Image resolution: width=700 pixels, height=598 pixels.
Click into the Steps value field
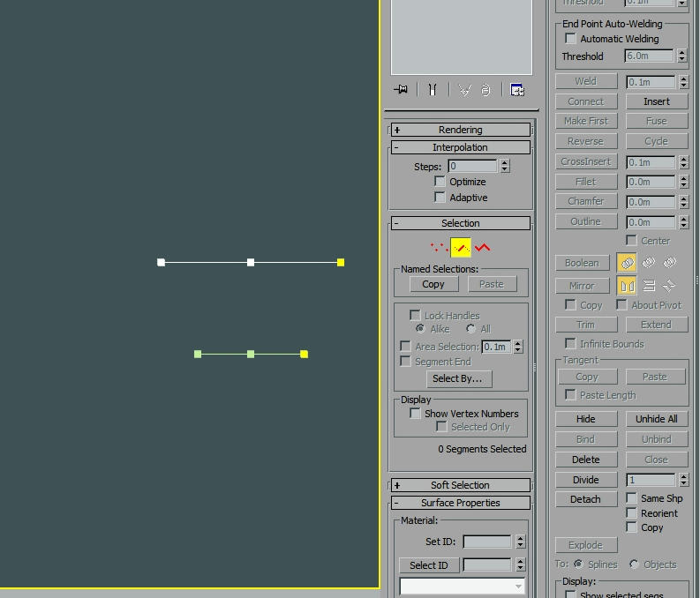pyautogui.click(x=472, y=167)
